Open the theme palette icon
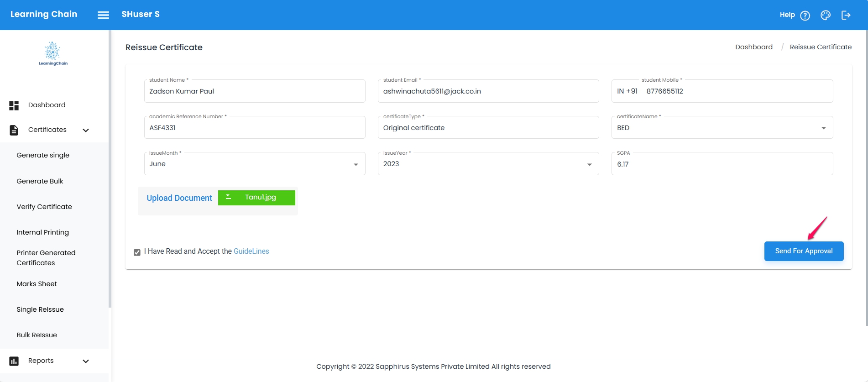868x382 pixels. [825, 16]
